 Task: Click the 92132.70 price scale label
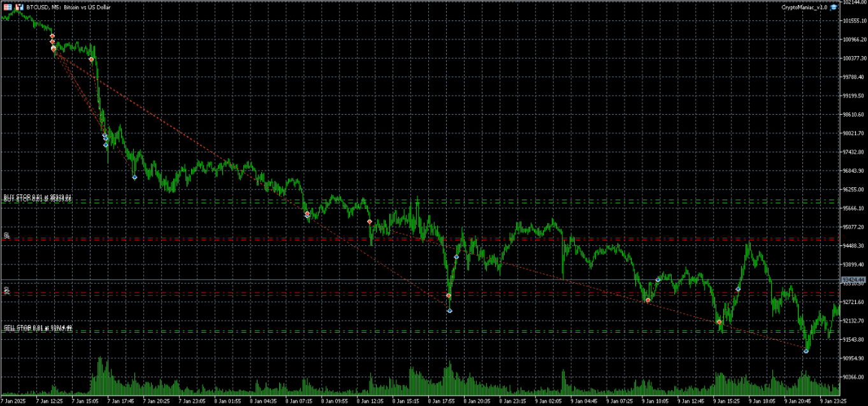pyautogui.click(x=853, y=321)
